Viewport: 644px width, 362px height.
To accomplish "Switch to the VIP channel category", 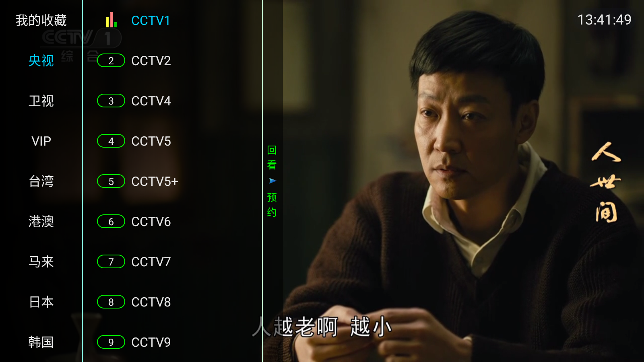I will [x=41, y=141].
